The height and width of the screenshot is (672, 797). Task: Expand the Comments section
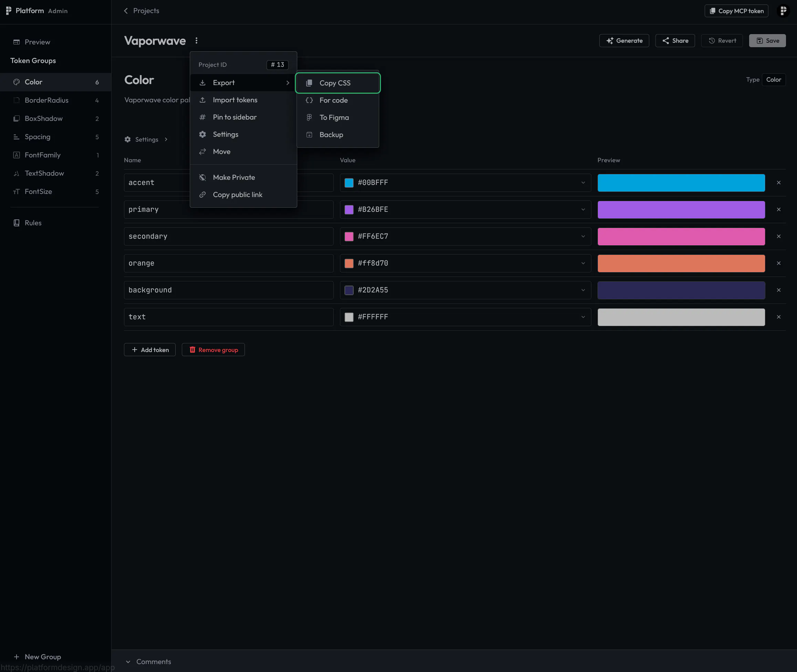pyautogui.click(x=148, y=662)
